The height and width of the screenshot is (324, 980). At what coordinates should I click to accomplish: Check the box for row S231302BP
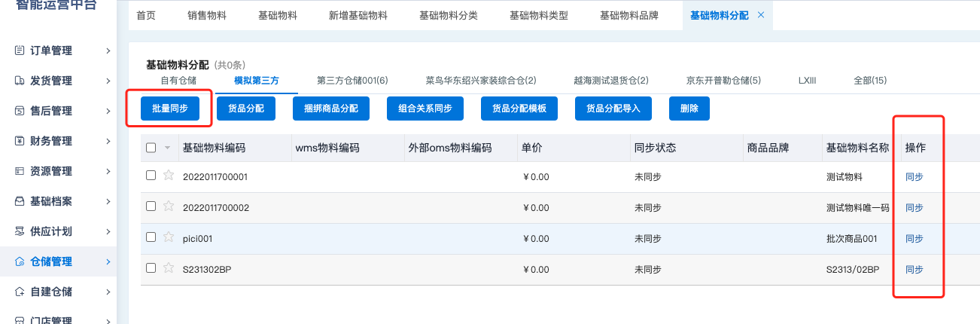coord(151,267)
